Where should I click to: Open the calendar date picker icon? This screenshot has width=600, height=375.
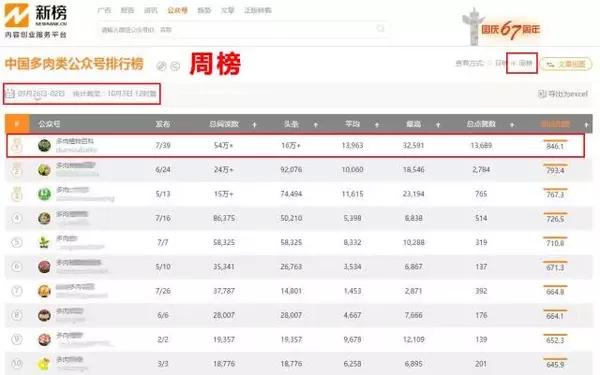pyautogui.click(x=10, y=93)
